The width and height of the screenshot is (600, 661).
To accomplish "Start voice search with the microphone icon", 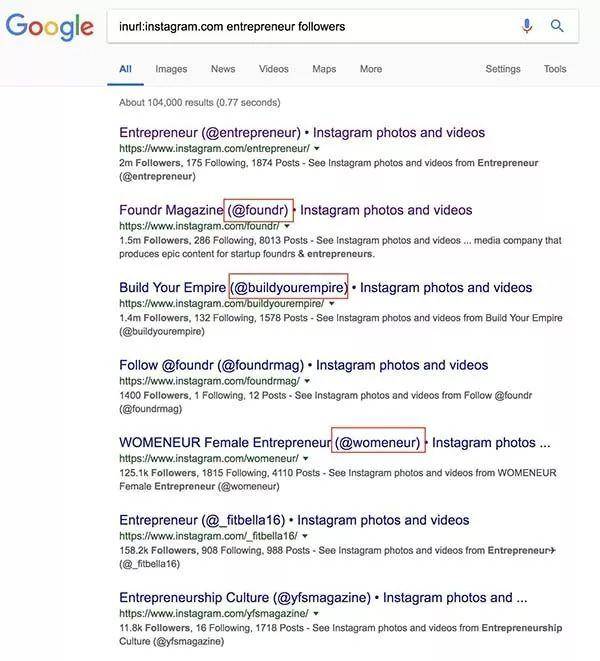I will coord(527,26).
